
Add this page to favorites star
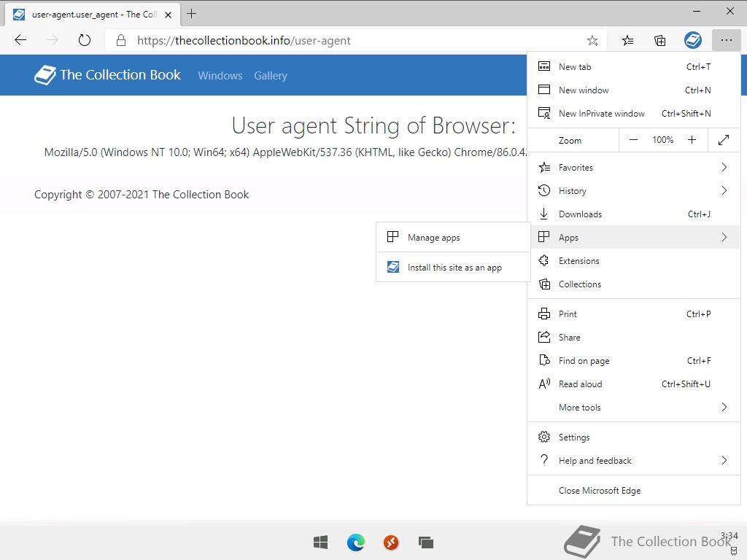tap(592, 41)
